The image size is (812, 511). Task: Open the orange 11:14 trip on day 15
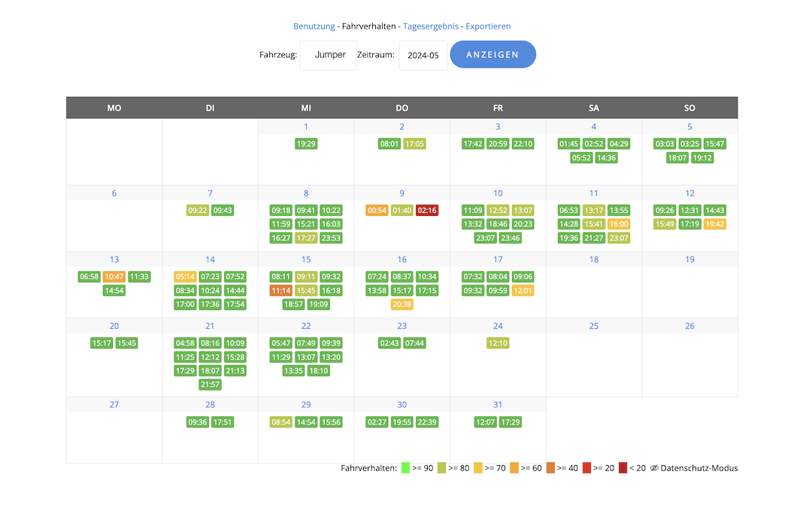(x=280, y=290)
